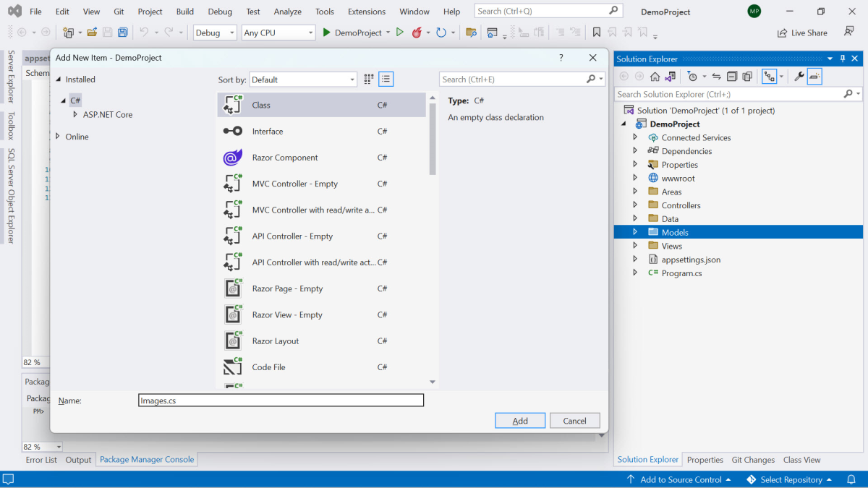Collapse the Installed templates node
The width and height of the screenshot is (868, 488).
[x=59, y=80]
